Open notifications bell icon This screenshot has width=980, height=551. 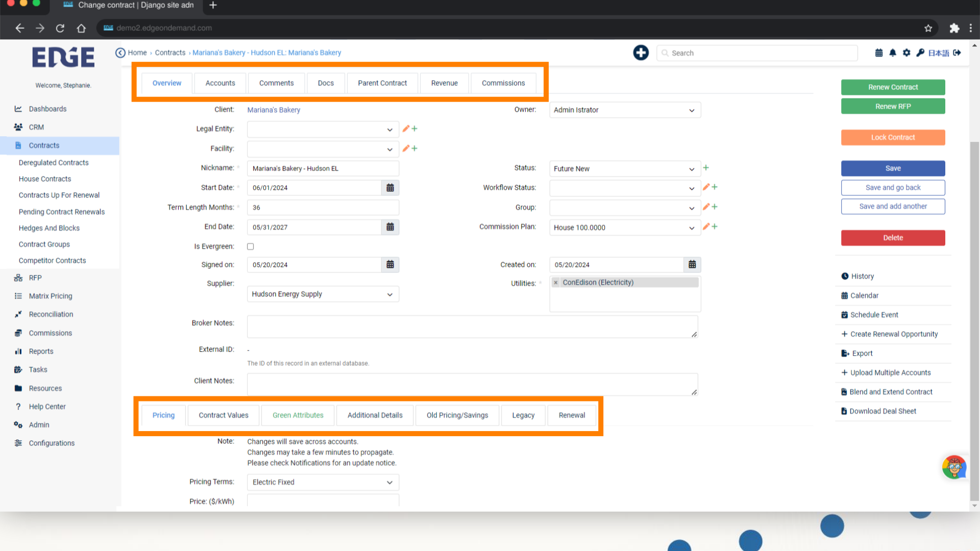pyautogui.click(x=893, y=53)
